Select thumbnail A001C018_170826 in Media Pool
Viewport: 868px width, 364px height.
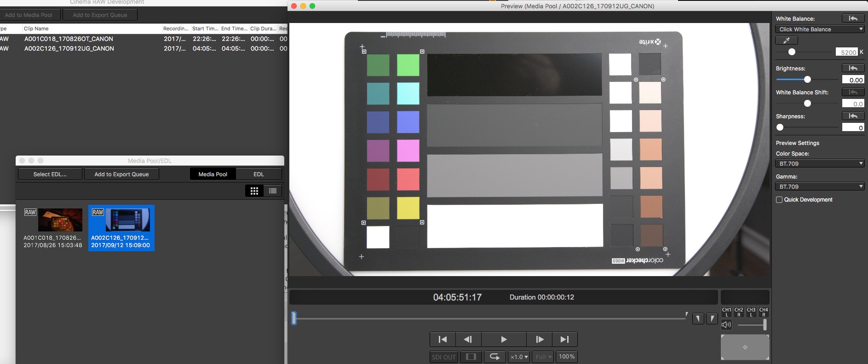[53, 228]
